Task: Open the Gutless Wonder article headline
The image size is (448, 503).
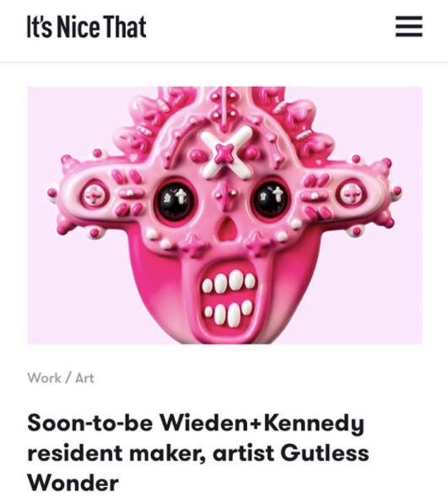Action: click(x=198, y=453)
